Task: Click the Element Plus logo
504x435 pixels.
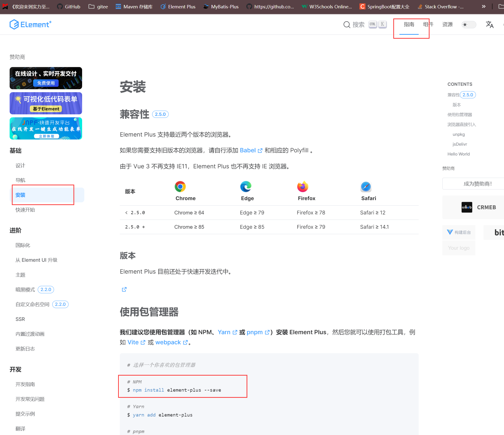Action: click(x=30, y=24)
